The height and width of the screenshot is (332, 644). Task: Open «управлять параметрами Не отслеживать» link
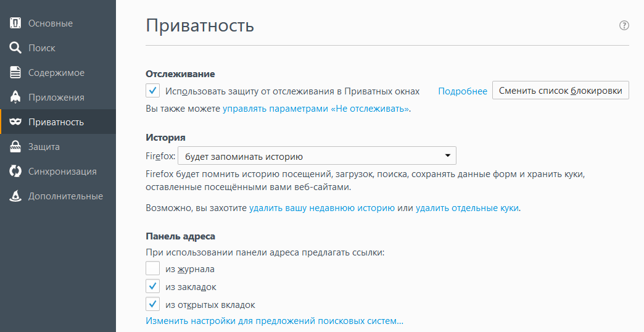[x=316, y=109]
